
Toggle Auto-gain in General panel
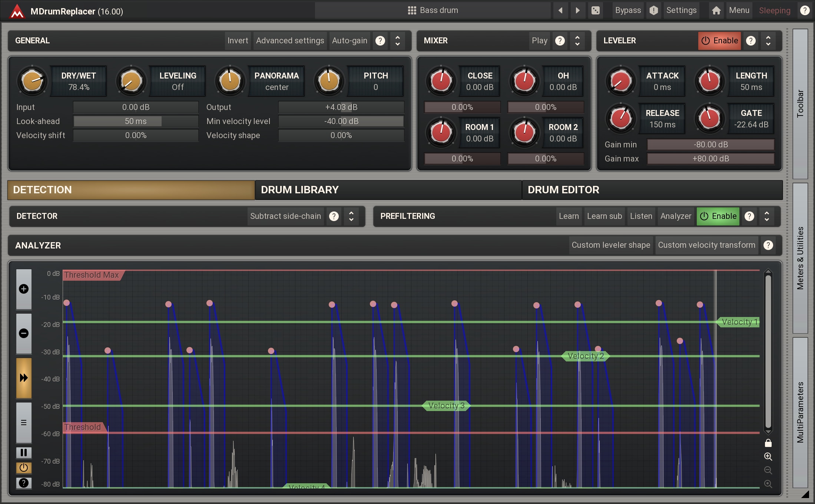coord(349,41)
